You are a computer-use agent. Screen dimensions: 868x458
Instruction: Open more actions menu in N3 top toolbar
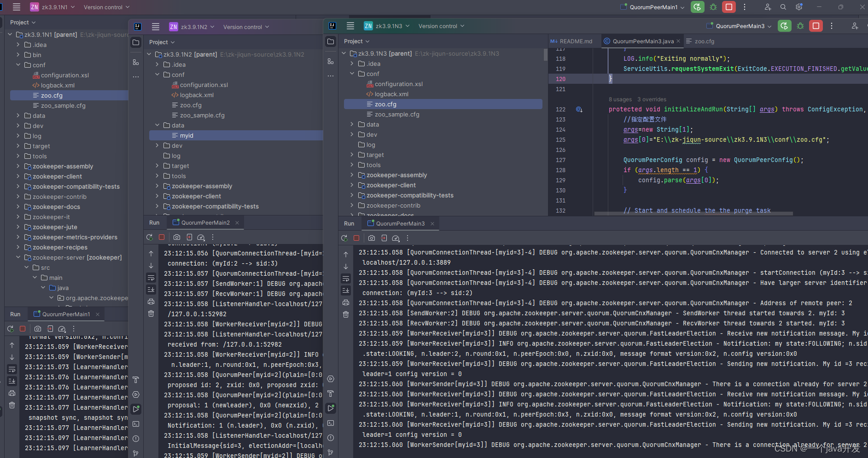pos(832,26)
